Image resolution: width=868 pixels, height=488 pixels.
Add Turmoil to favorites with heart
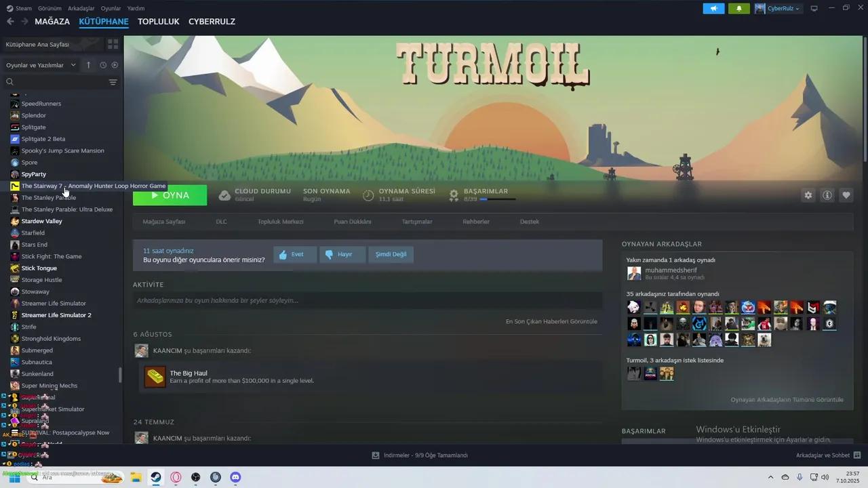click(x=846, y=195)
